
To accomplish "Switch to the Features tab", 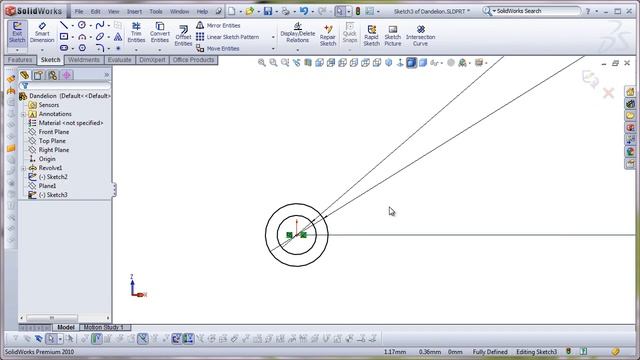I will point(20,60).
